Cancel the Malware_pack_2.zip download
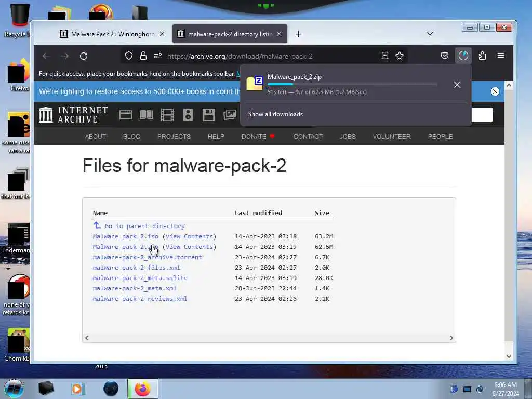This screenshot has height=399, width=532. pyautogui.click(x=457, y=85)
